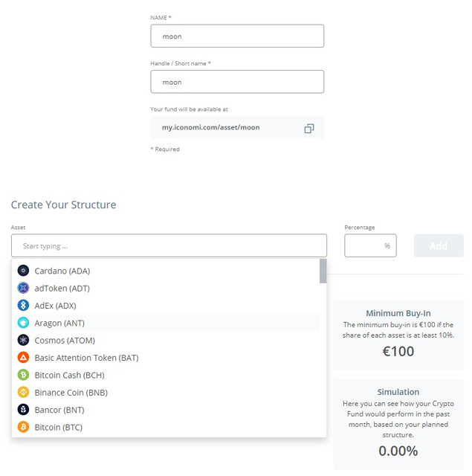
Task: Click the dropdown list scrollbar thumb
Action: coord(323,271)
